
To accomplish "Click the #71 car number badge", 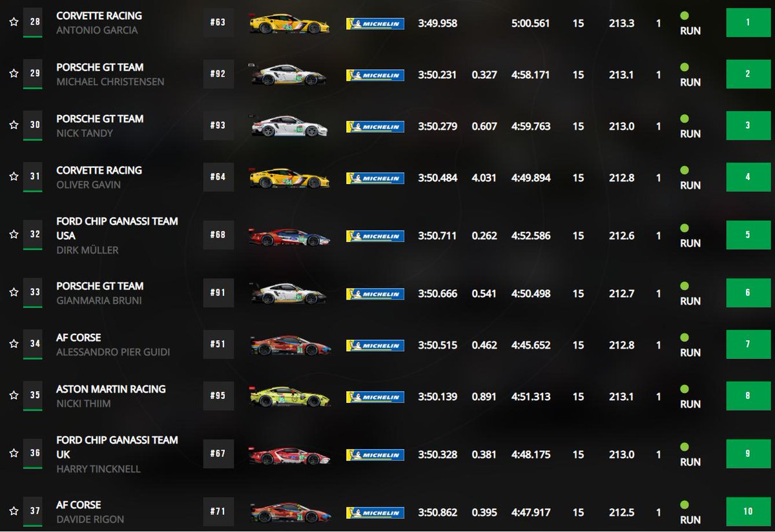I will (x=218, y=511).
